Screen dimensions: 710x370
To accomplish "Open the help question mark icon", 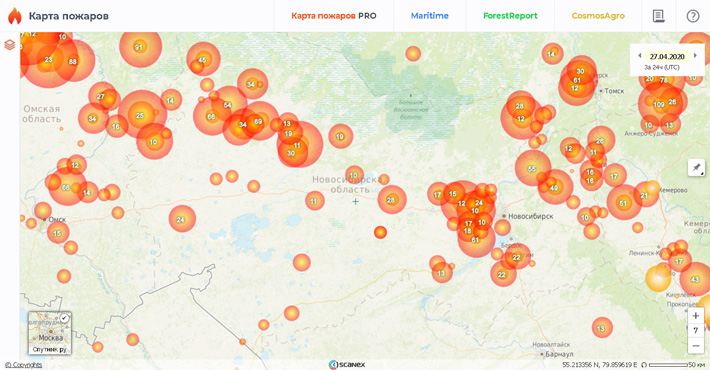I will (693, 16).
